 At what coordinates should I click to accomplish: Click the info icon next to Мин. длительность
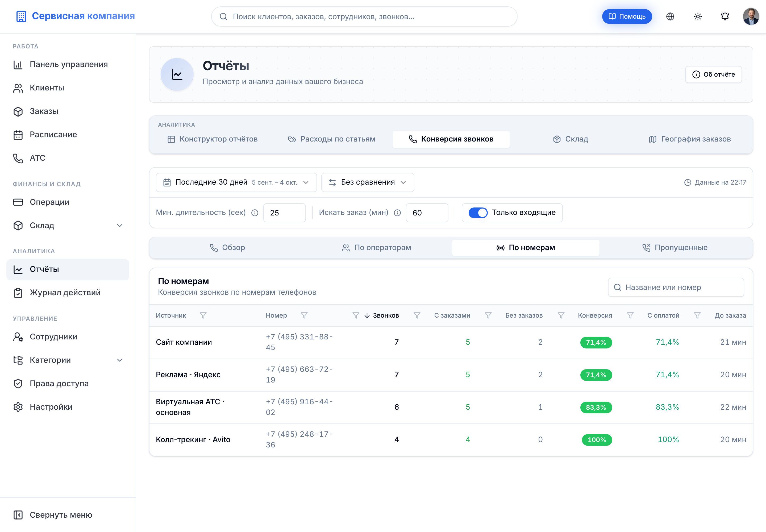pos(255,213)
